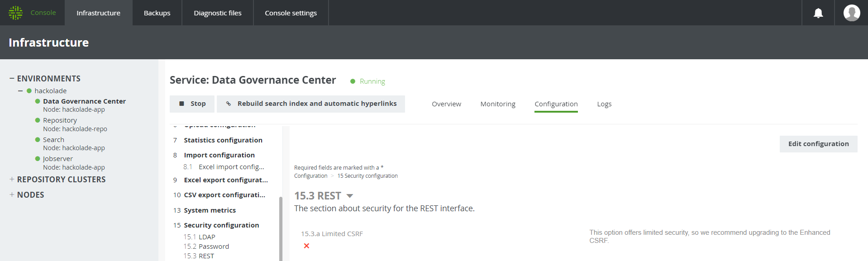Click the Console logo icon
The height and width of the screenshot is (261, 868).
tap(15, 13)
